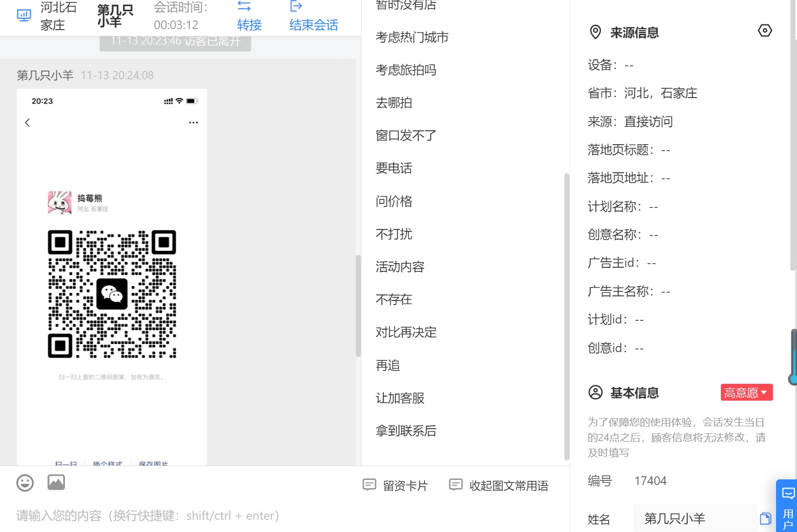Click the location pin icon beside 来源信息
Image resolution: width=797 pixels, height=532 pixels.
tap(596, 32)
